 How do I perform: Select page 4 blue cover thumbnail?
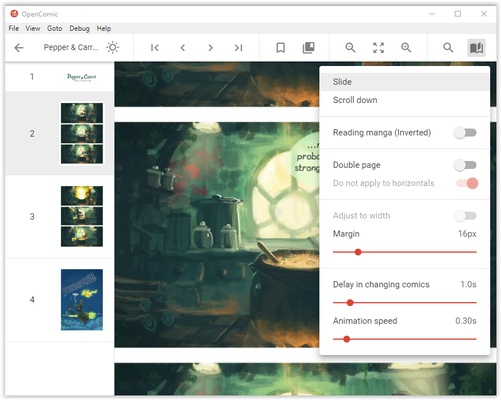(x=82, y=300)
